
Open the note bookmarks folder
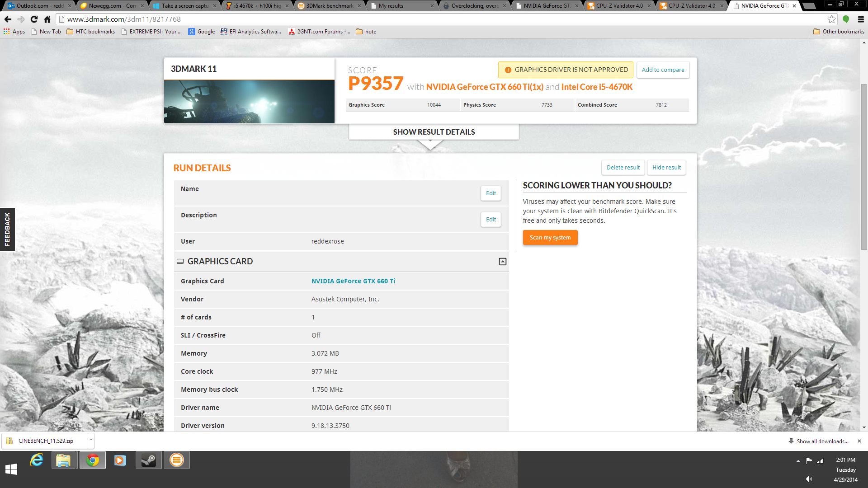coord(366,32)
